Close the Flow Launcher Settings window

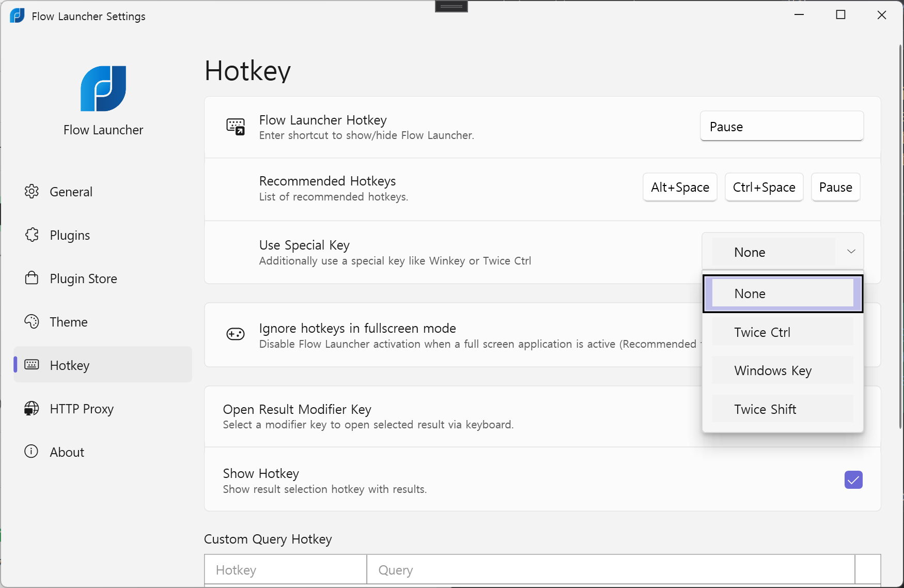[882, 15]
